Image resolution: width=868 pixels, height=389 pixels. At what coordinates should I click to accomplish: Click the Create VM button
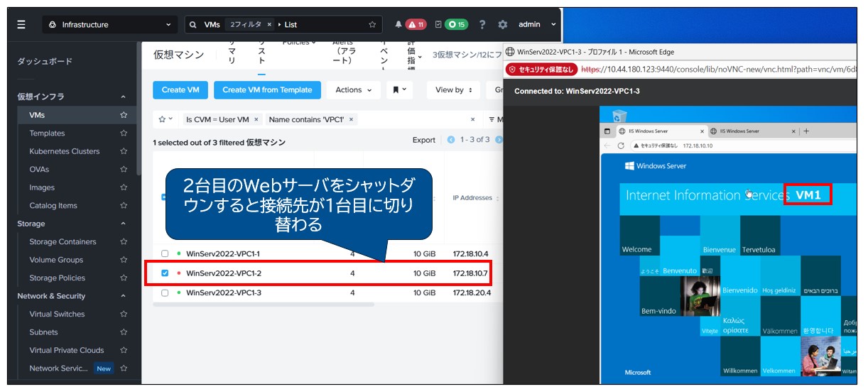[x=180, y=90]
